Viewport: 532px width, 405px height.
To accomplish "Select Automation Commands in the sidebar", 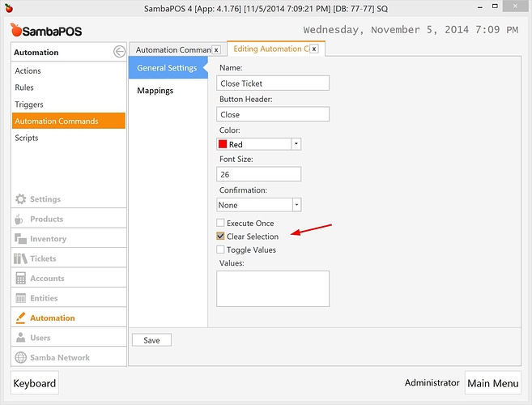I will pyautogui.click(x=69, y=121).
